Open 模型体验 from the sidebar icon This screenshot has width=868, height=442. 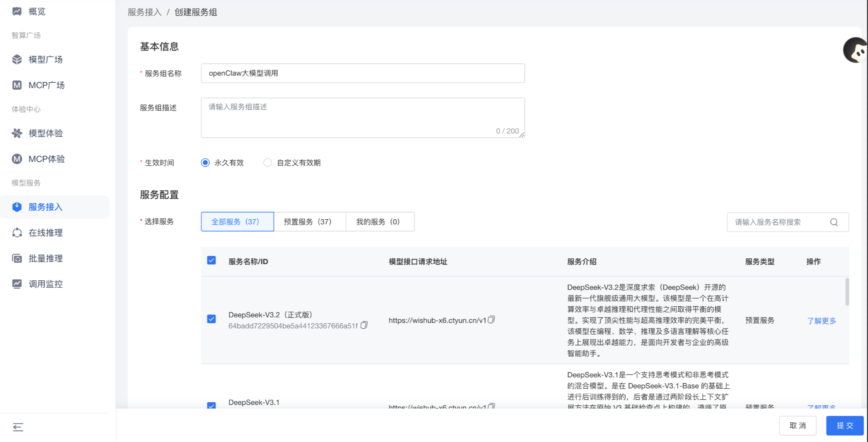coord(17,133)
